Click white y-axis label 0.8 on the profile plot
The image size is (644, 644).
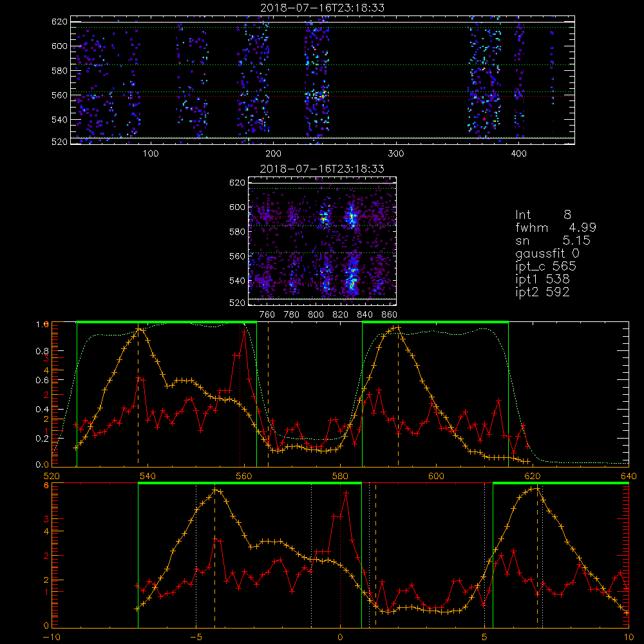(x=42, y=351)
